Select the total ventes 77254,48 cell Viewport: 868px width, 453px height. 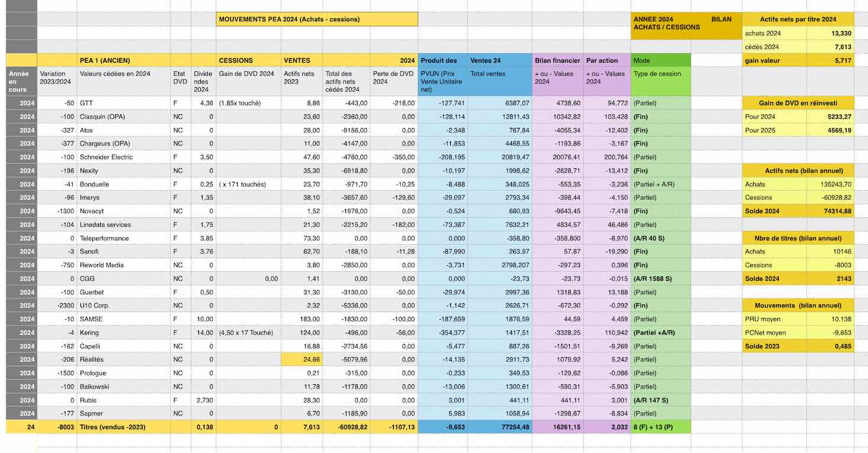click(499, 427)
